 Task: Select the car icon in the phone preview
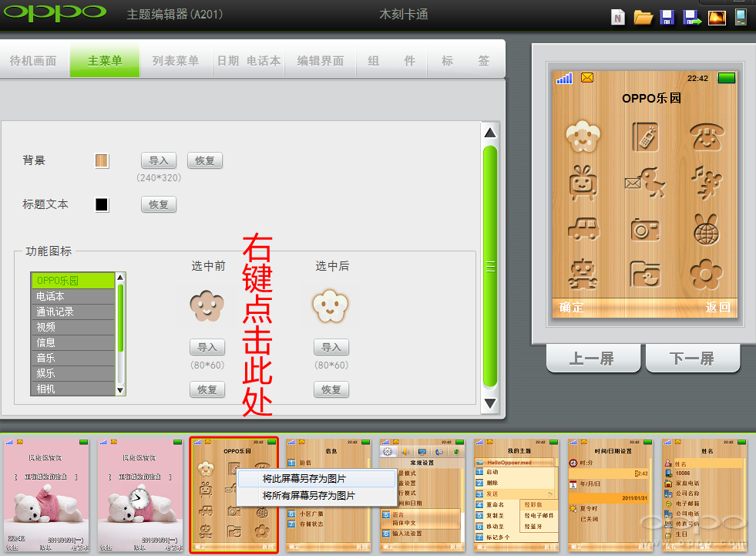583,228
